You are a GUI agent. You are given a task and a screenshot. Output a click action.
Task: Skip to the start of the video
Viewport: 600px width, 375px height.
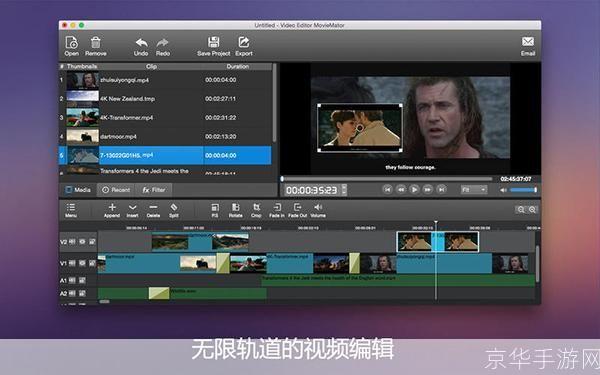388,189
